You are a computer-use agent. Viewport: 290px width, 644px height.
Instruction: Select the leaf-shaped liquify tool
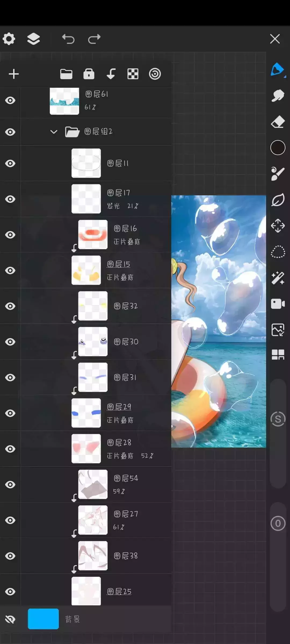click(278, 200)
